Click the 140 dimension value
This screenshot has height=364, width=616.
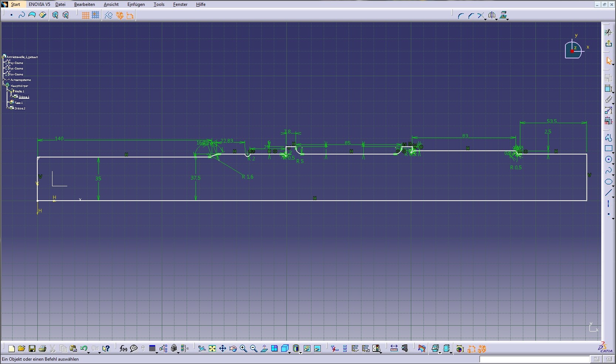[x=59, y=139]
